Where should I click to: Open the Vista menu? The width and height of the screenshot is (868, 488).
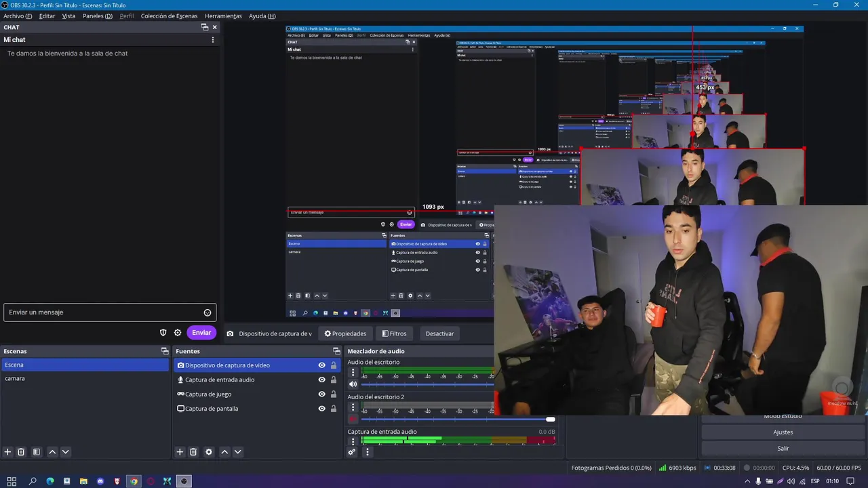tap(69, 16)
